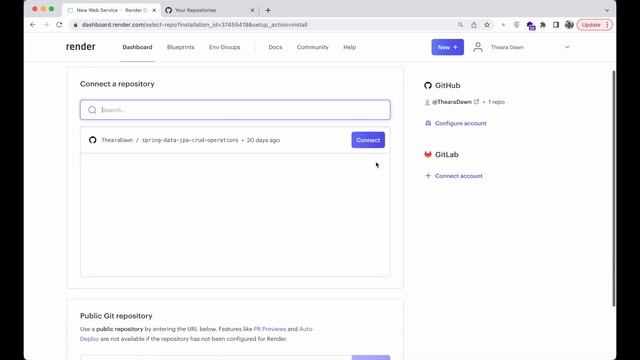Screen dimensions: 640x360
Task: Expand the tab search chevron
Action: 607,10
